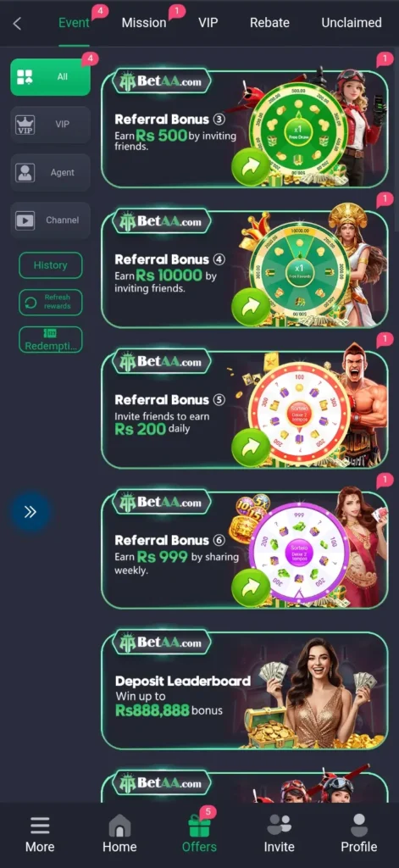This screenshot has width=399, height=868.
Task: Switch to the Rebate tab
Action: (x=269, y=23)
